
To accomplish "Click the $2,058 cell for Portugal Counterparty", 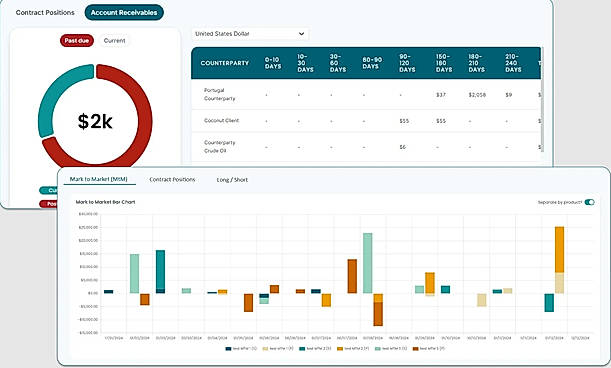I will (x=477, y=95).
